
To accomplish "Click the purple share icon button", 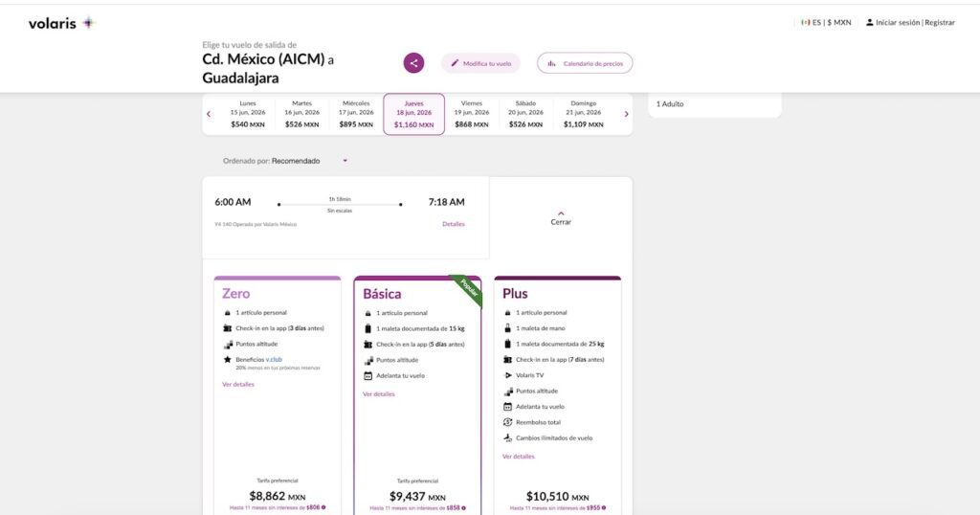I will coord(413,63).
